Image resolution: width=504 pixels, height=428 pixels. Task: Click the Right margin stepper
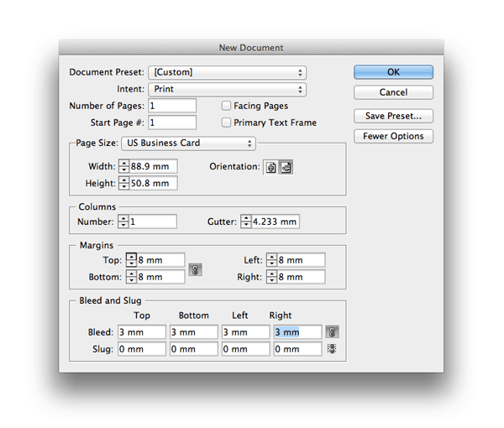coord(272,277)
